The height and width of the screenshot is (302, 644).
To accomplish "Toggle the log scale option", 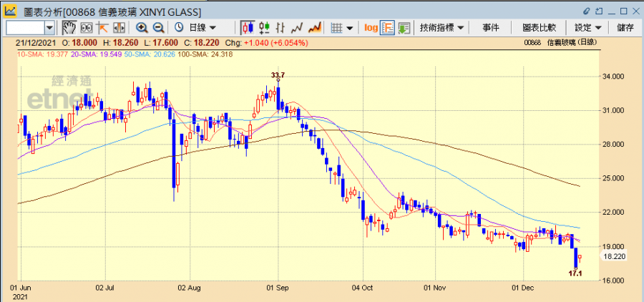I will coord(371,27).
